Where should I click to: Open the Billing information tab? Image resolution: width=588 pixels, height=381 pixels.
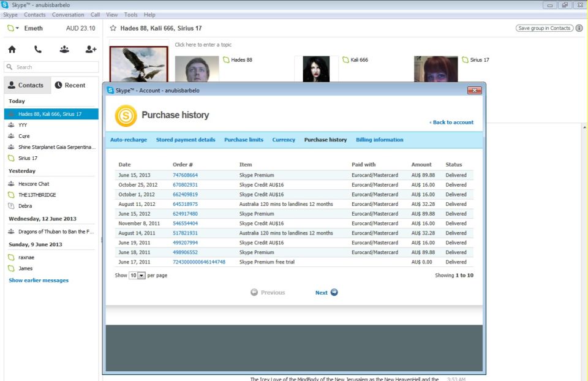(380, 140)
